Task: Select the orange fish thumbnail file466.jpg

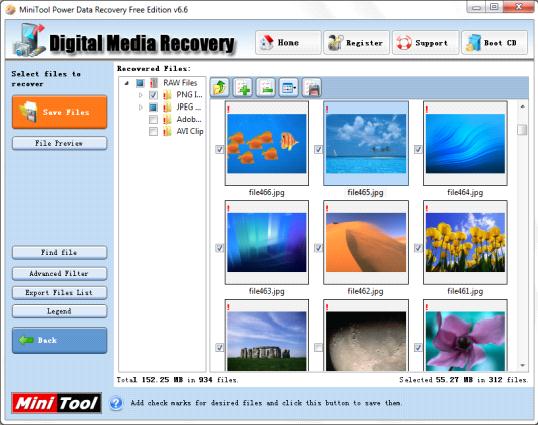Action: 267,143
